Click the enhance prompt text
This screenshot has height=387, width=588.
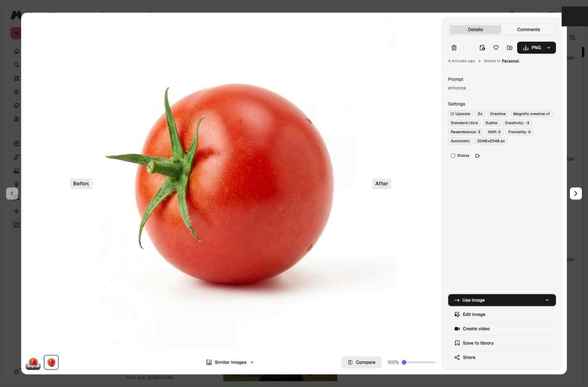457,88
